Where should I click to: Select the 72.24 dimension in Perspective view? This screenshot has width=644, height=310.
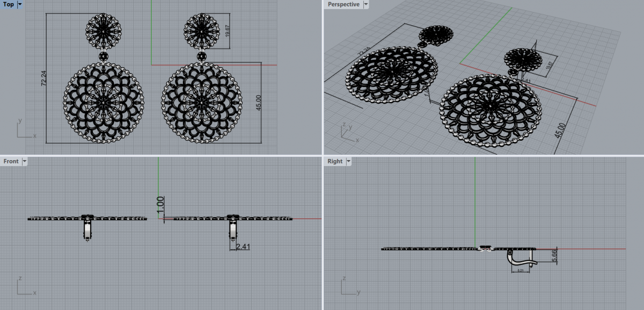click(x=363, y=52)
